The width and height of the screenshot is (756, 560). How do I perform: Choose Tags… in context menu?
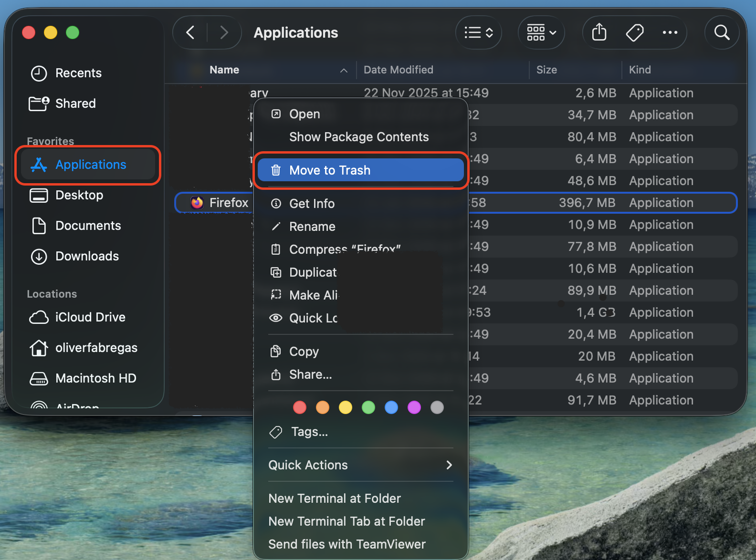click(360, 432)
